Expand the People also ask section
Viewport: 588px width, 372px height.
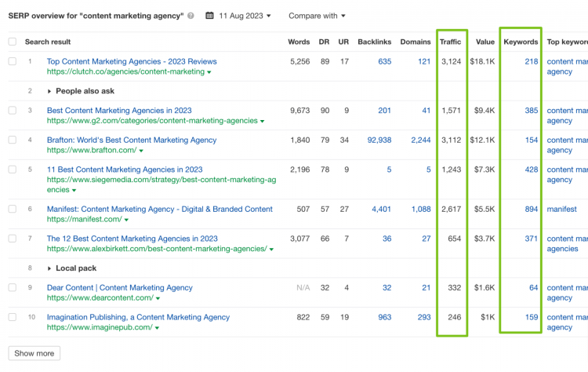point(50,91)
